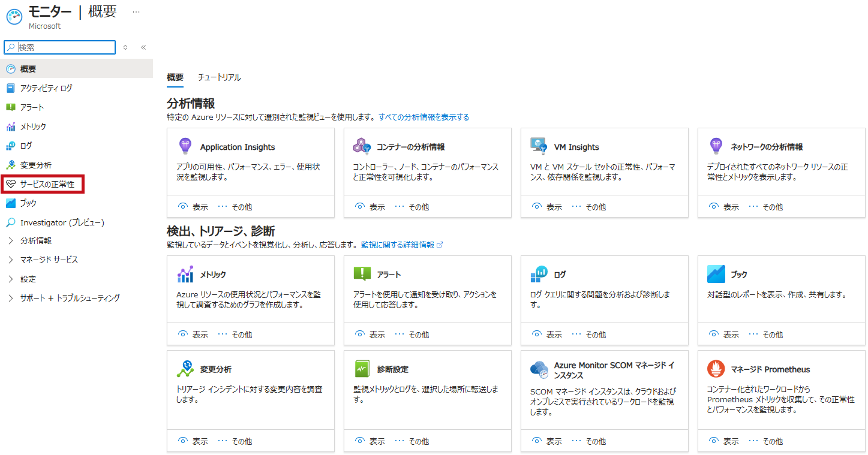The width and height of the screenshot is (868, 455).
Task: Click the ブック card icon
Action: tap(716, 274)
